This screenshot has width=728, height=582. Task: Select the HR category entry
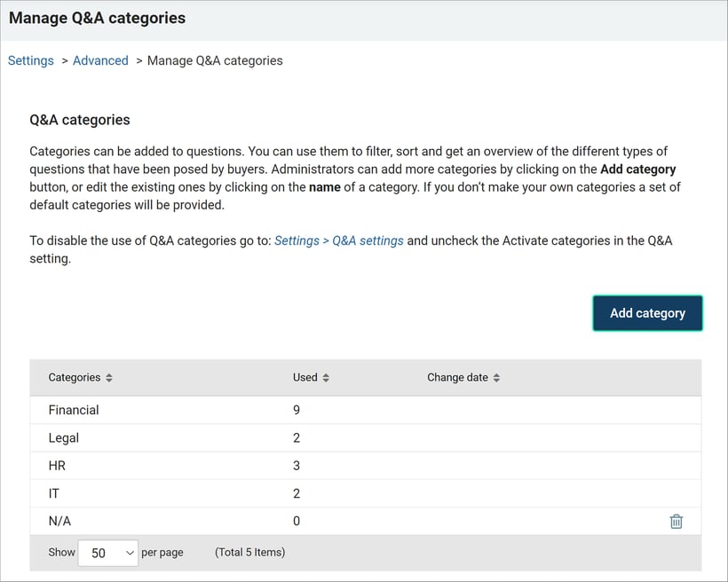(56, 465)
